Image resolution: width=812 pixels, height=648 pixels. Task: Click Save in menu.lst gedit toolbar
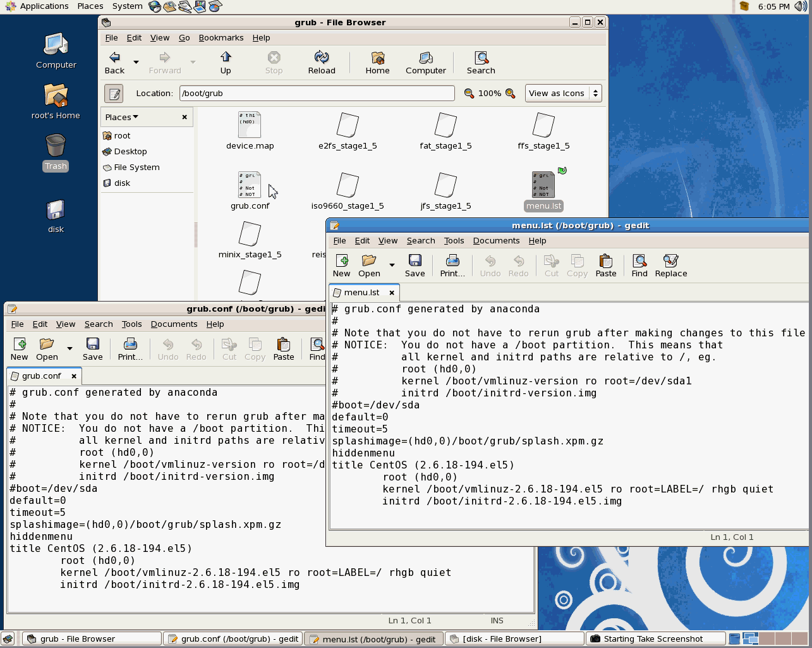415,266
